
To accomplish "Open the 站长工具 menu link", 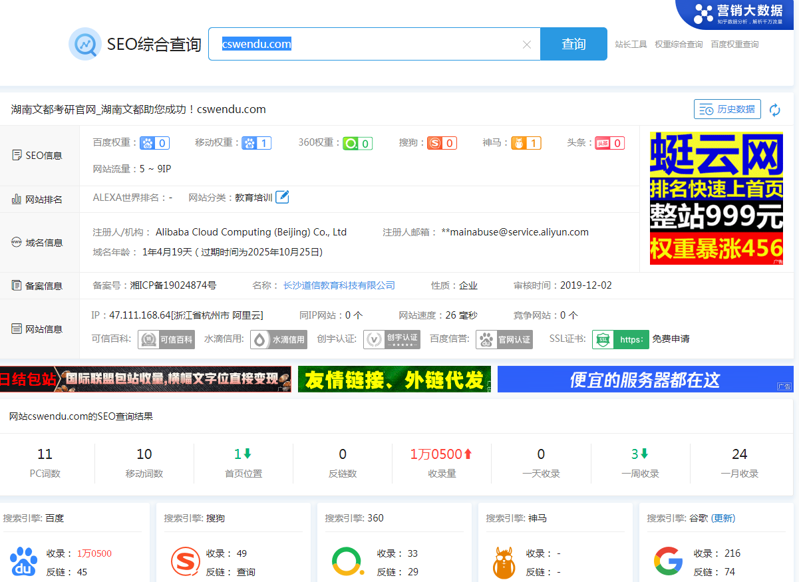I will pos(630,44).
